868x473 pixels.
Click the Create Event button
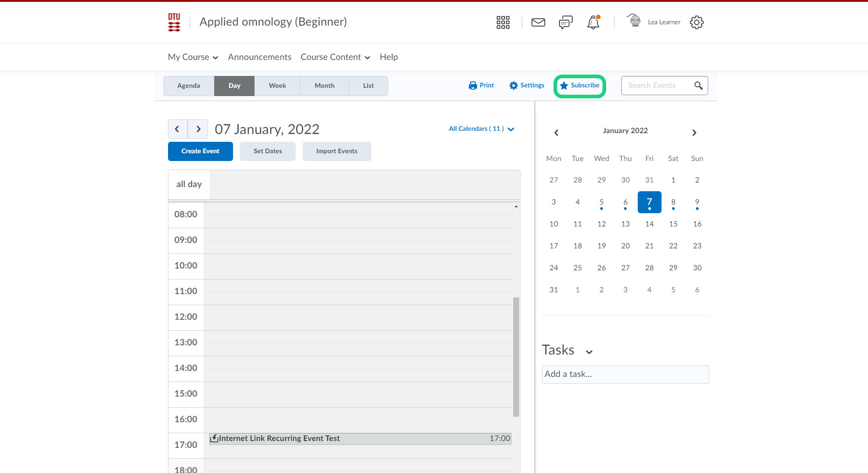(x=200, y=151)
